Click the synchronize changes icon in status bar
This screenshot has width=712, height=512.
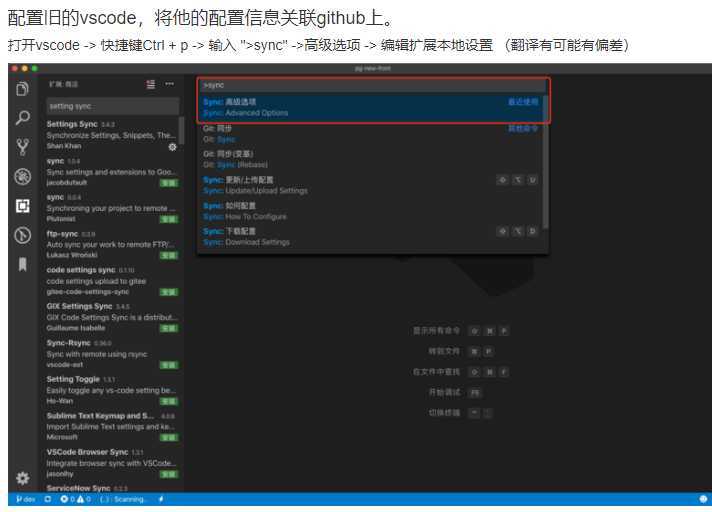(x=48, y=499)
